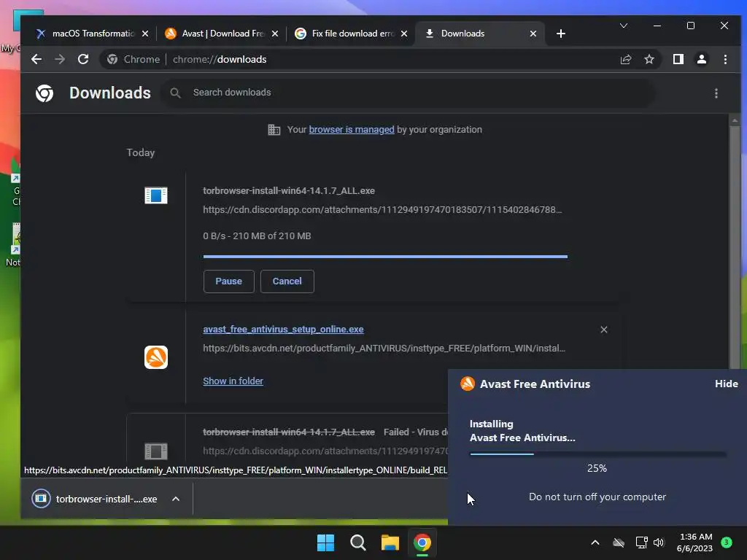Open avast_free_antivirus_setup_online.exe link
Image resolution: width=747 pixels, height=560 pixels.
(x=283, y=330)
